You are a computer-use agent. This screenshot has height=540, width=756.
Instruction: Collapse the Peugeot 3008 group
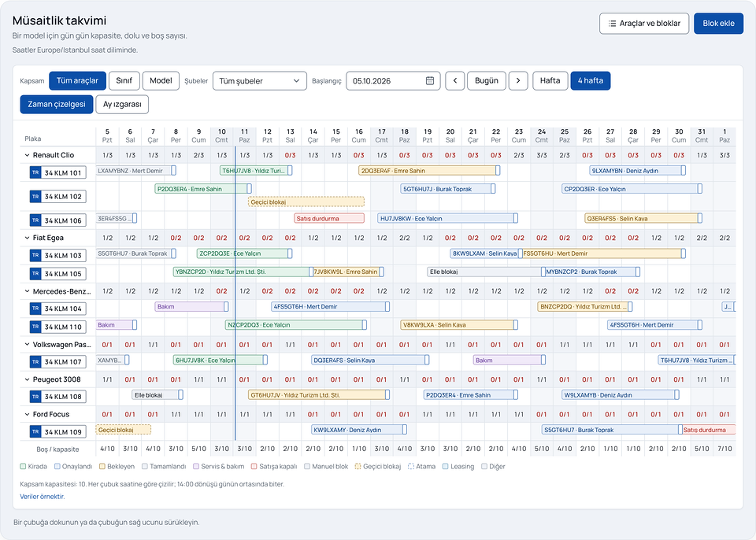27,379
